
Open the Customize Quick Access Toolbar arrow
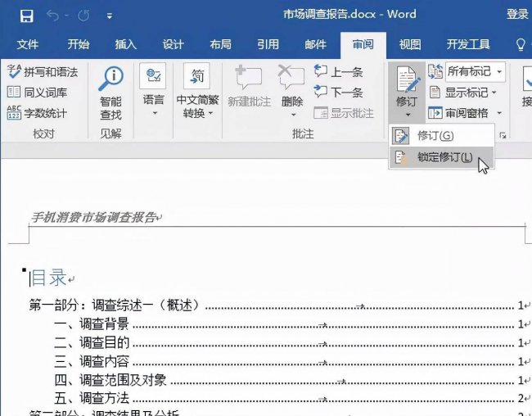pos(109,16)
